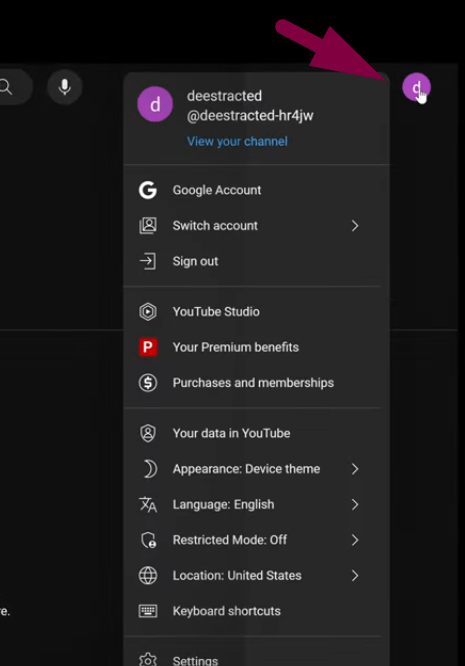465x666 pixels.
Task: Click the Google G logo icon
Action: point(148,190)
